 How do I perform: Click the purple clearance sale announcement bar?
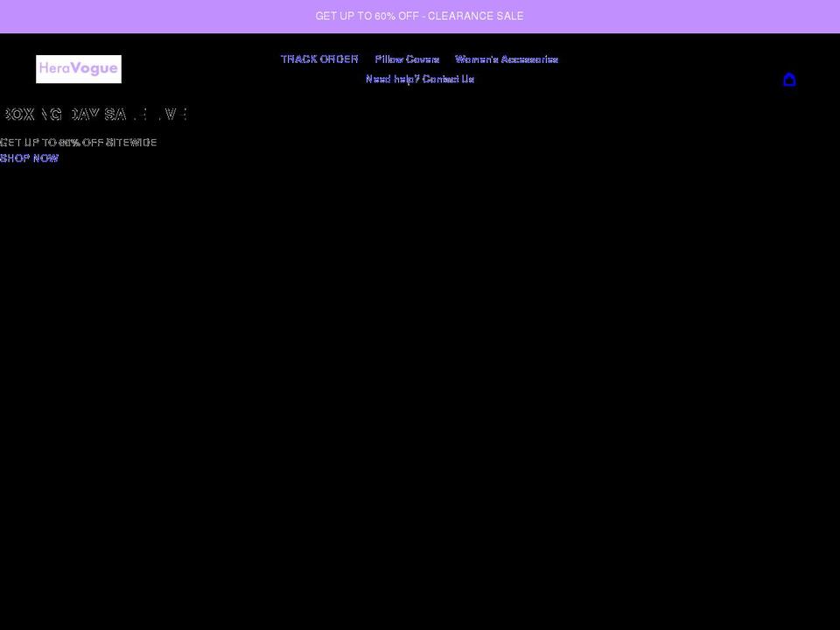419,16
